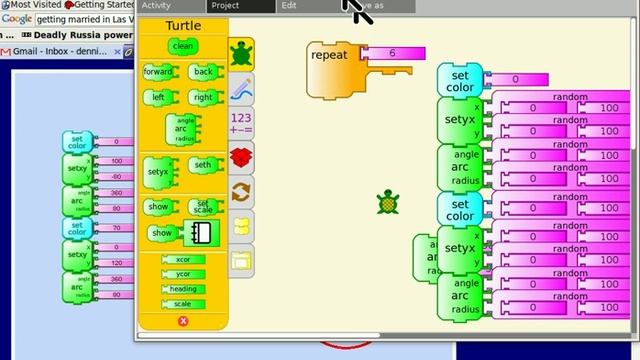The image size is (640, 360).
Task: Pick the seth block in the palette
Action: [205, 165]
